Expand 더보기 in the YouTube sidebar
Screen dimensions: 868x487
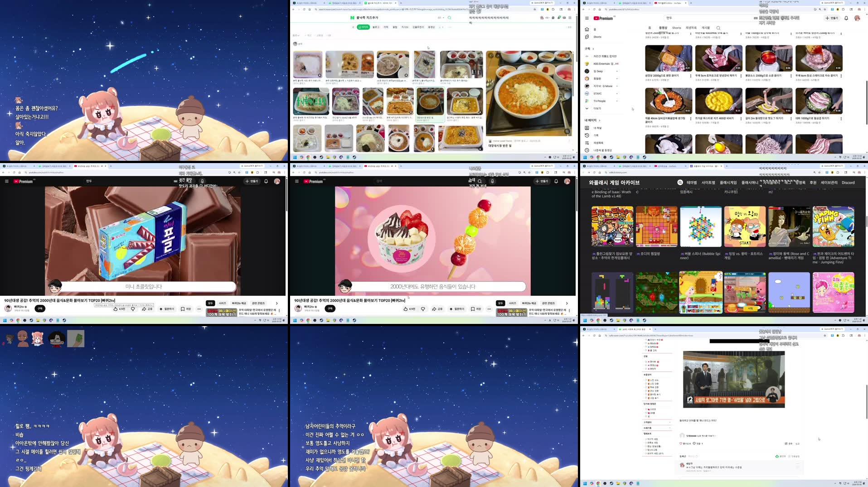pyautogui.click(x=594, y=109)
